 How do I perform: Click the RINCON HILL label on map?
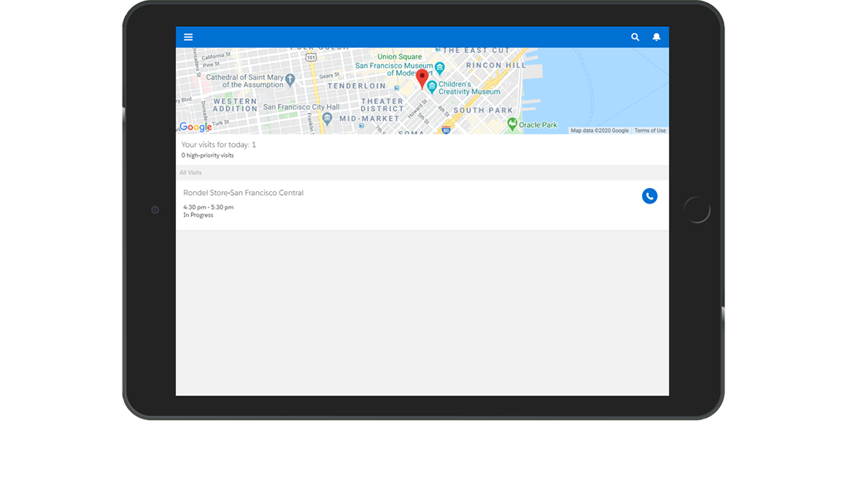tap(496, 66)
